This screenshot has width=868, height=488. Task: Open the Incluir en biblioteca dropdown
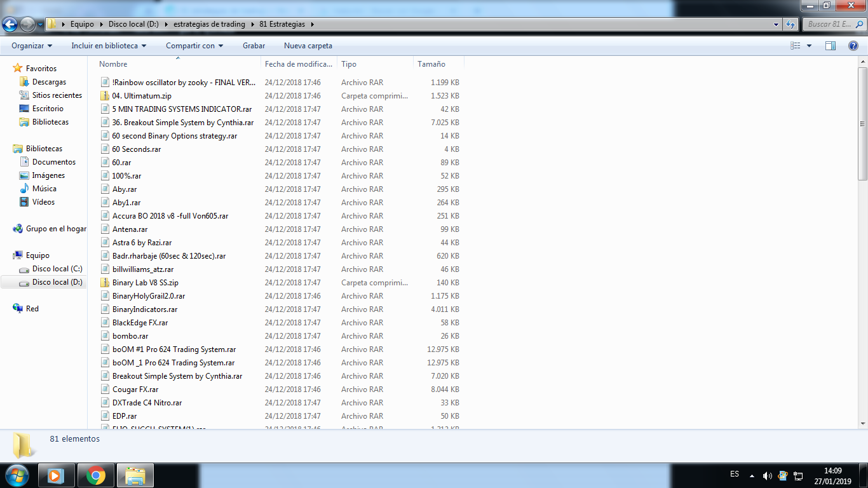point(109,46)
